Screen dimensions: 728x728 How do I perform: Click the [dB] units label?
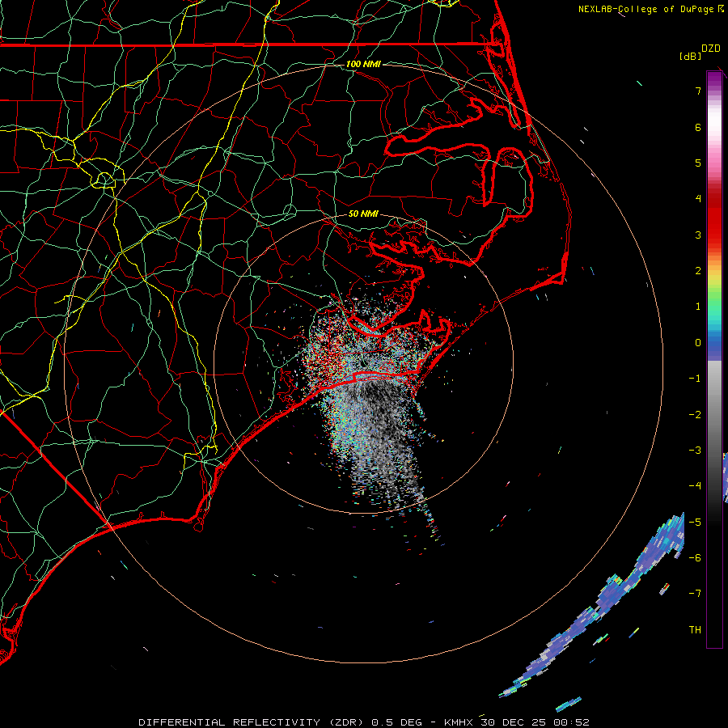click(x=691, y=56)
